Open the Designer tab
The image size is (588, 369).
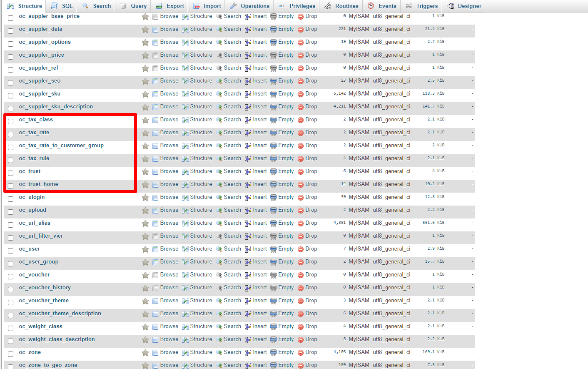pos(464,6)
